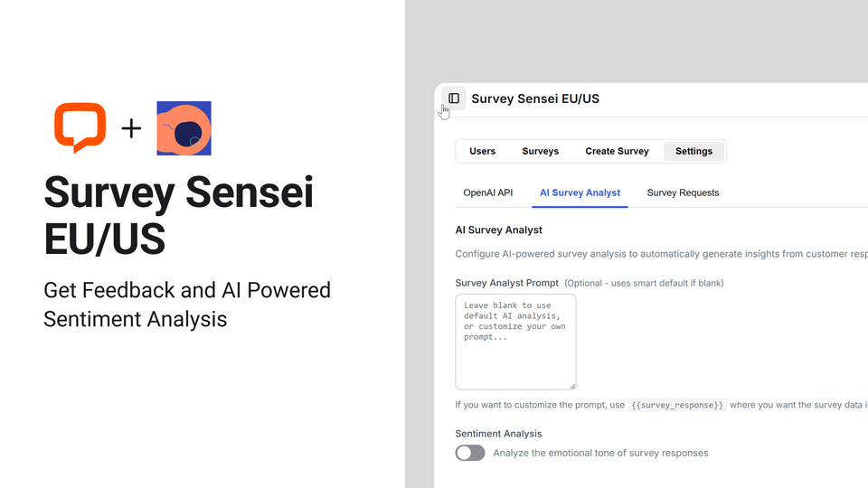Click the plus sign between logos

131,128
